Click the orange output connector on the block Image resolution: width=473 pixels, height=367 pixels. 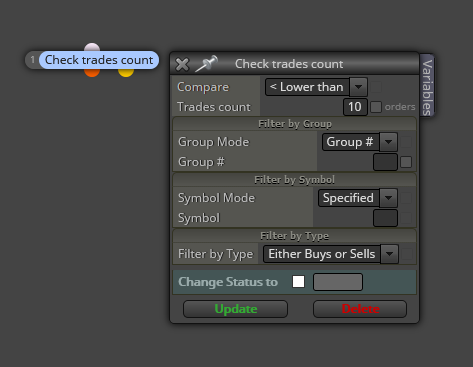(x=92, y=73)
